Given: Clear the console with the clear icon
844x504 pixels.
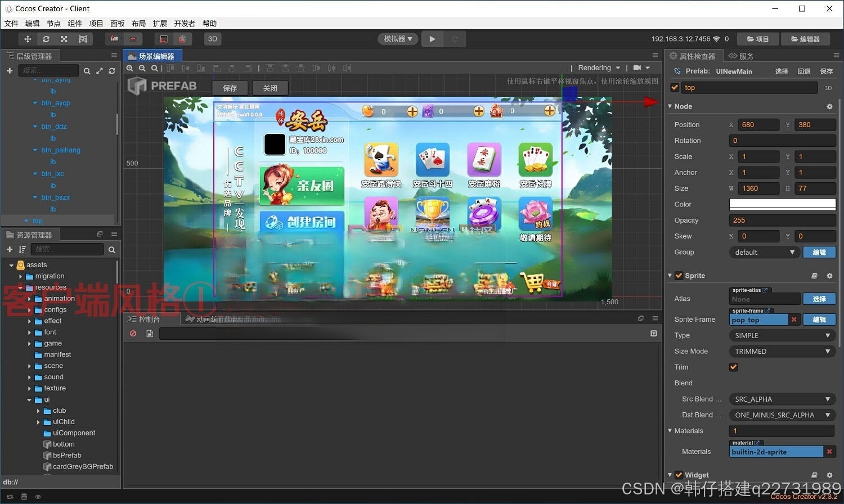Looking at the screenshot, I should pos(133,334).
